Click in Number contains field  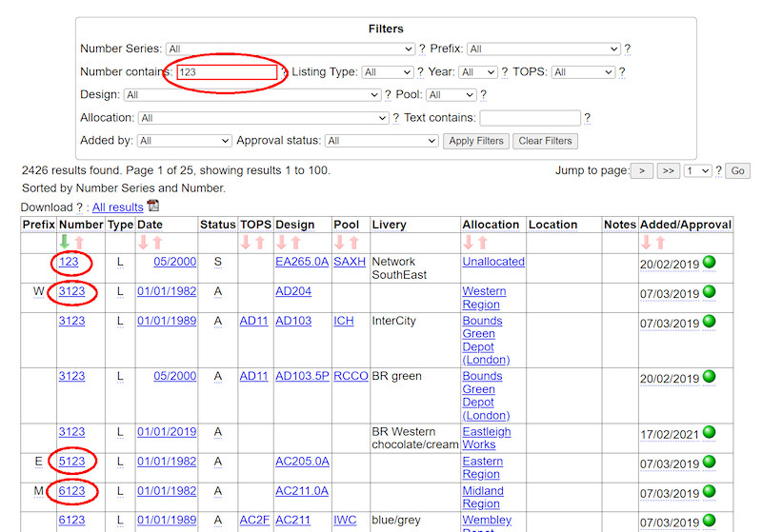pyautogui.click(x=227, y=72)
